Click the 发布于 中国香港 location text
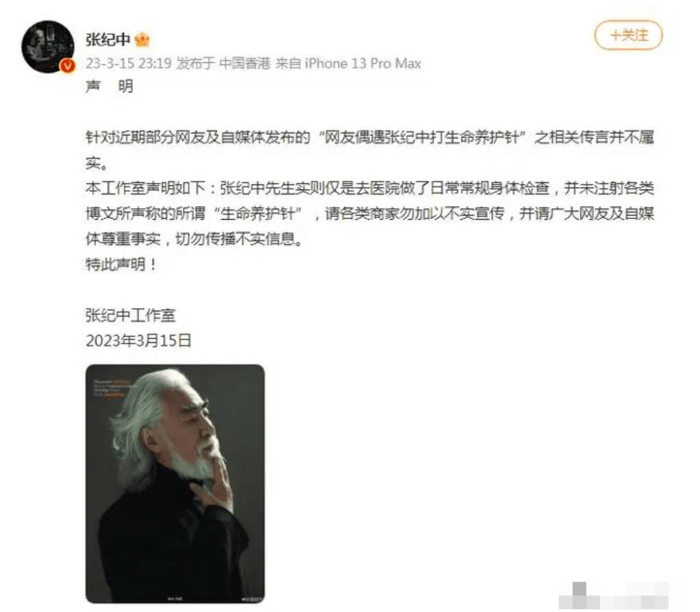Viewport: 700px width, 612px height. [x=223, y=64]
